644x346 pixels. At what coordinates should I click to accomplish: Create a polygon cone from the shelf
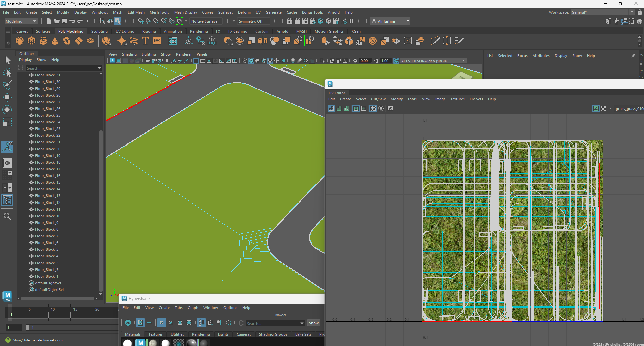coord(55,41)
